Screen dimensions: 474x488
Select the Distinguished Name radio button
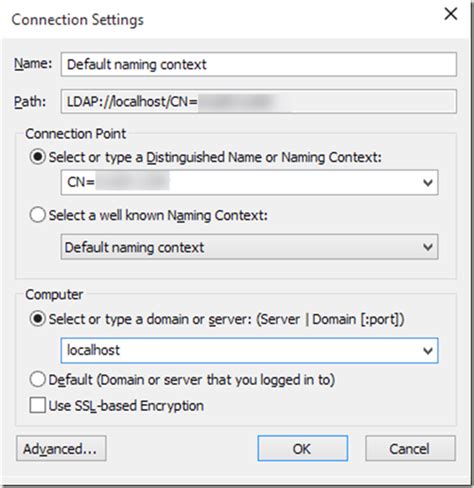click(x=38, y=157)
